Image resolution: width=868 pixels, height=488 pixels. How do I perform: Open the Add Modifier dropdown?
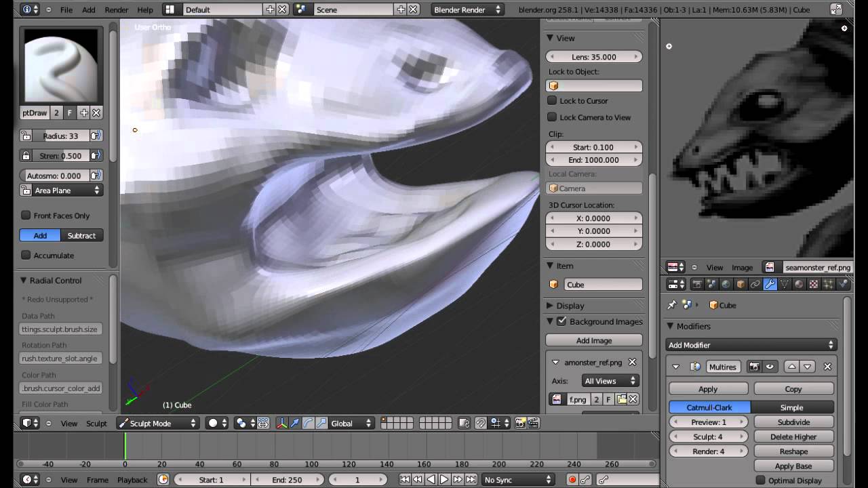pos(751,345)
